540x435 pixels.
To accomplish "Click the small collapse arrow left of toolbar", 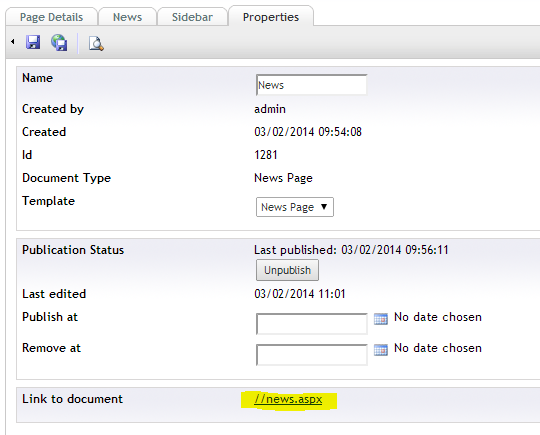I will 13,42.
